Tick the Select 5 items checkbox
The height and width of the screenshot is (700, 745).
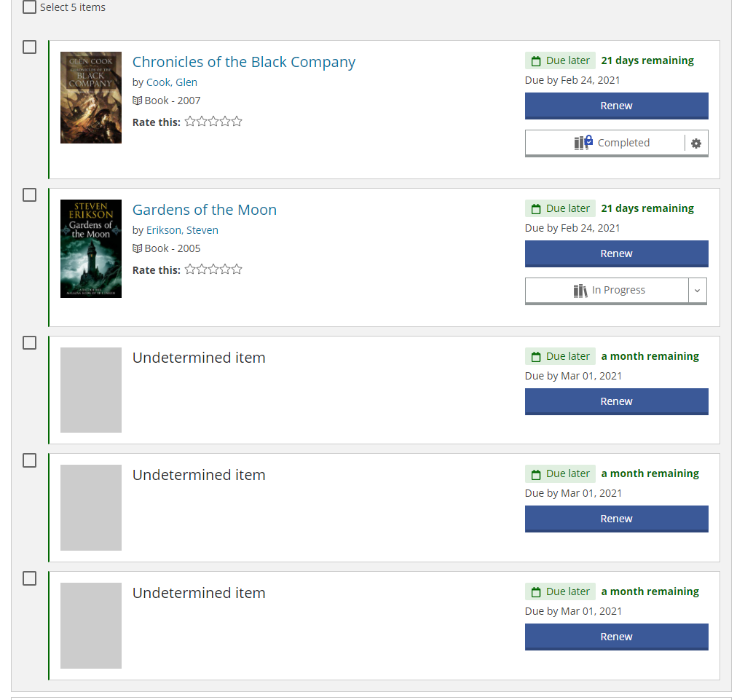point(29,7)
